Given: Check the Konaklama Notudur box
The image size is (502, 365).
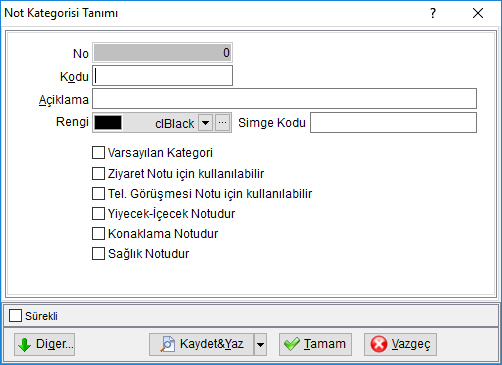Looking at the screenshot, I should [x=98, y=234].
